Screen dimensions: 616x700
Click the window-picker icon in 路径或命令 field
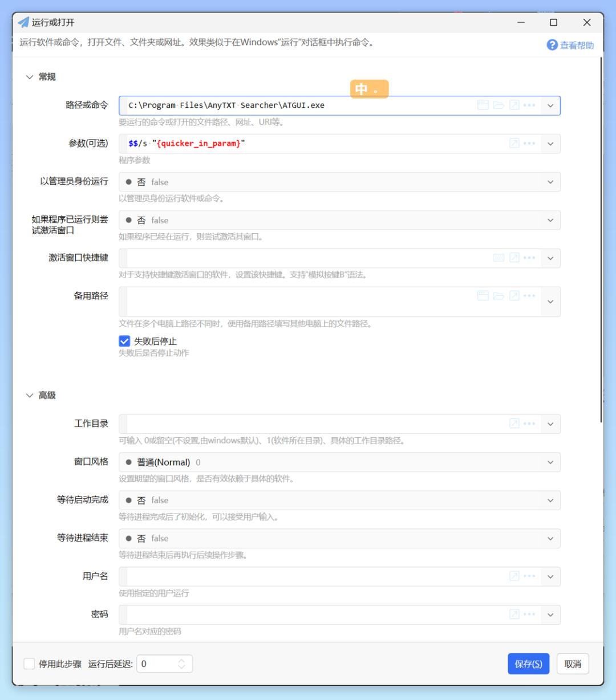[483, 105]
